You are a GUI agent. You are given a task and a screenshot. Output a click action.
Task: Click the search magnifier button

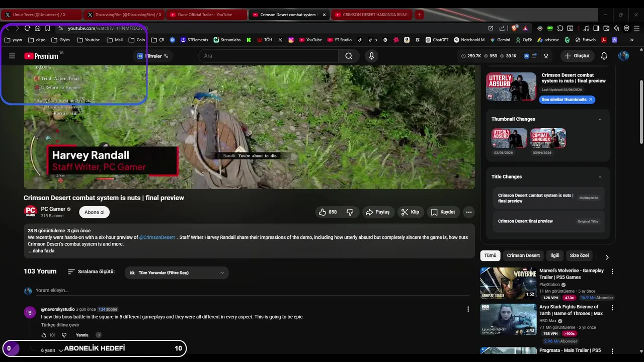point(349,56)
